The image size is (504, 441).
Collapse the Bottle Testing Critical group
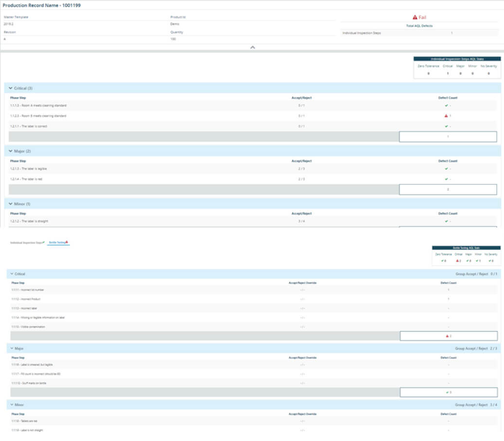(12, 274)
